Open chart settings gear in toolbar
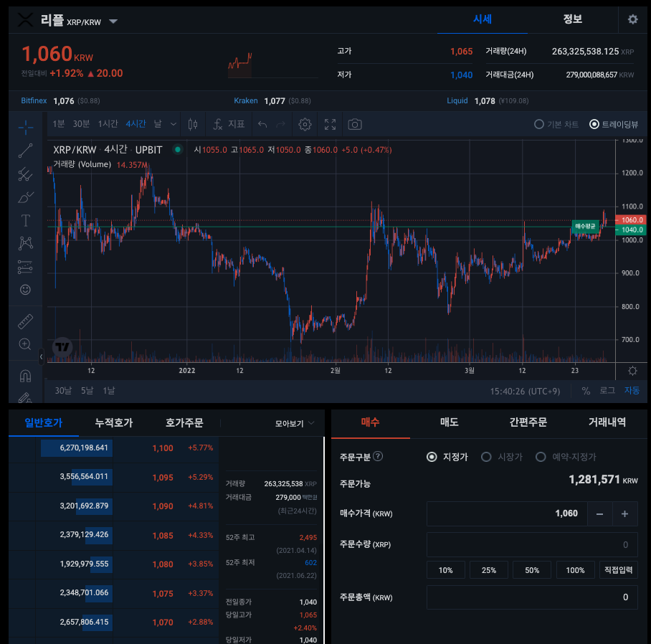651x644 pixels. 305,124
